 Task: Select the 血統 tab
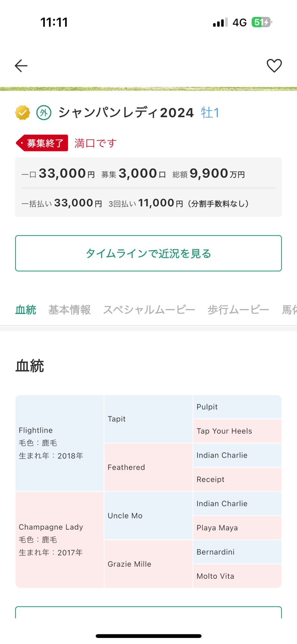click(x=26, y=310)
